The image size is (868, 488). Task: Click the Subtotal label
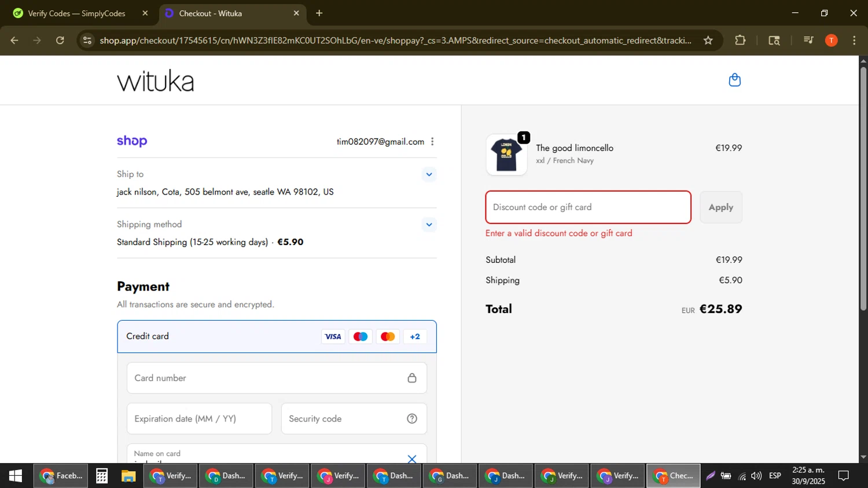(x=501, y=260)
